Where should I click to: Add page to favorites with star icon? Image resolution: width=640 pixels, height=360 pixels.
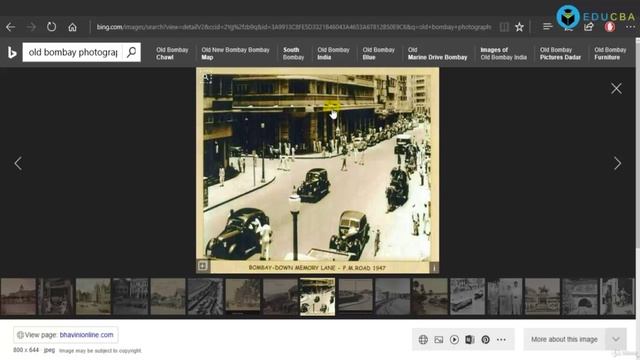(x=519, y=27)
